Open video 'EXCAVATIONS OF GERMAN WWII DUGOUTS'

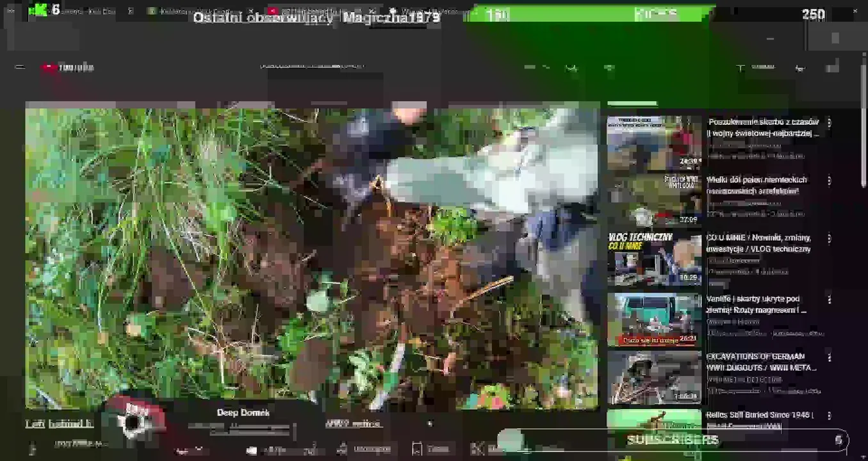pos(761,362)
